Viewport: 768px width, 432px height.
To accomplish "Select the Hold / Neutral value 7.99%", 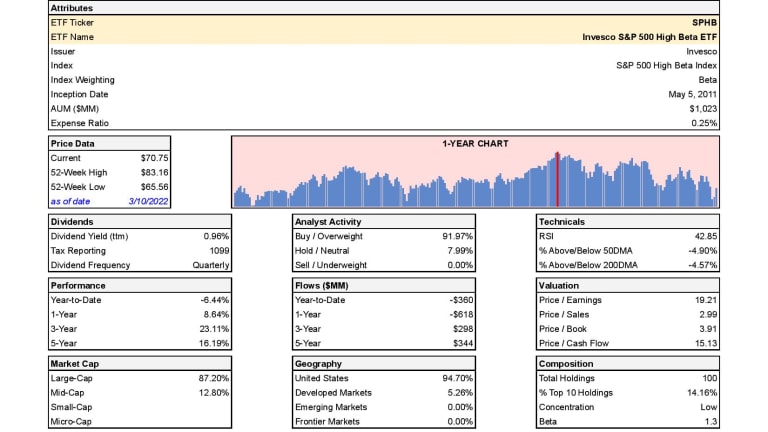I will pos(460,251).
